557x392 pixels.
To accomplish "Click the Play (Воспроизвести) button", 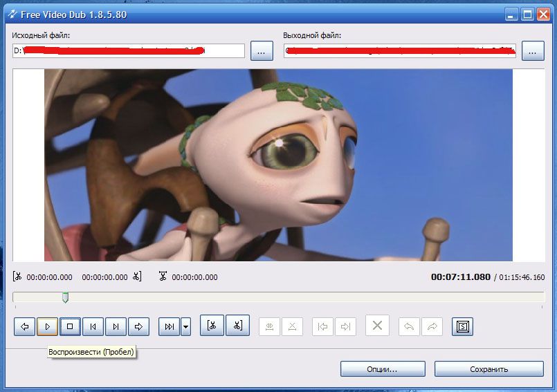I will (47, 326).
